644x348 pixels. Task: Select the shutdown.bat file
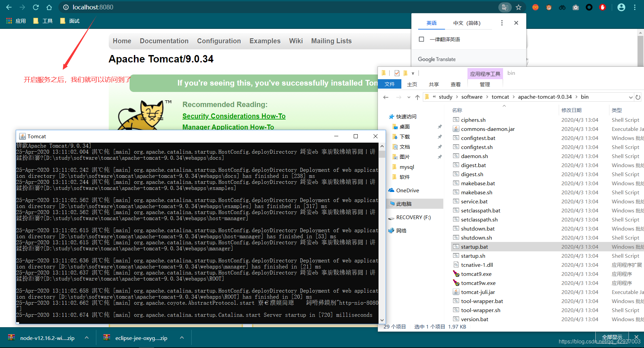tap(478, 229)
